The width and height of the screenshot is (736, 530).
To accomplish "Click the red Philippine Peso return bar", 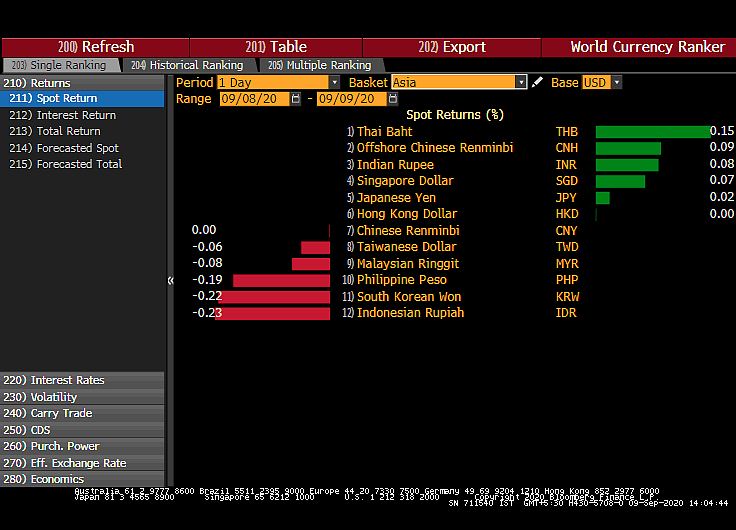I will point(281,281).
